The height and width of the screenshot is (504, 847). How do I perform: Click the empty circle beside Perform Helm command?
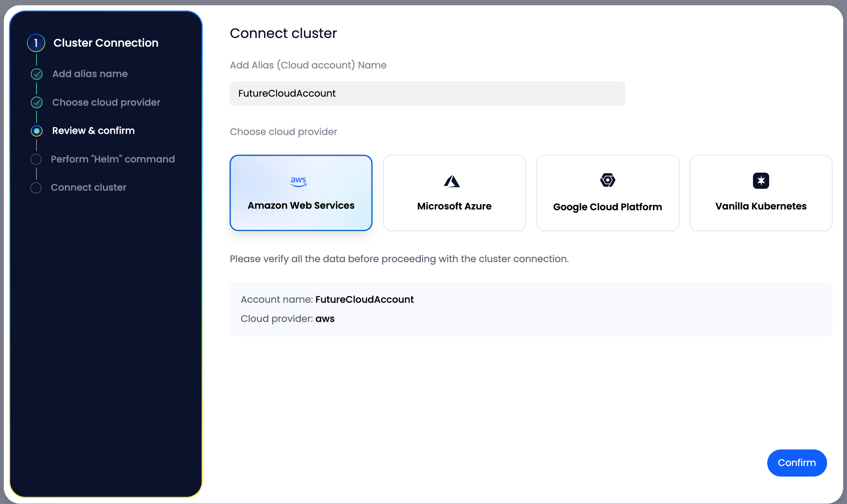point(36,159)
